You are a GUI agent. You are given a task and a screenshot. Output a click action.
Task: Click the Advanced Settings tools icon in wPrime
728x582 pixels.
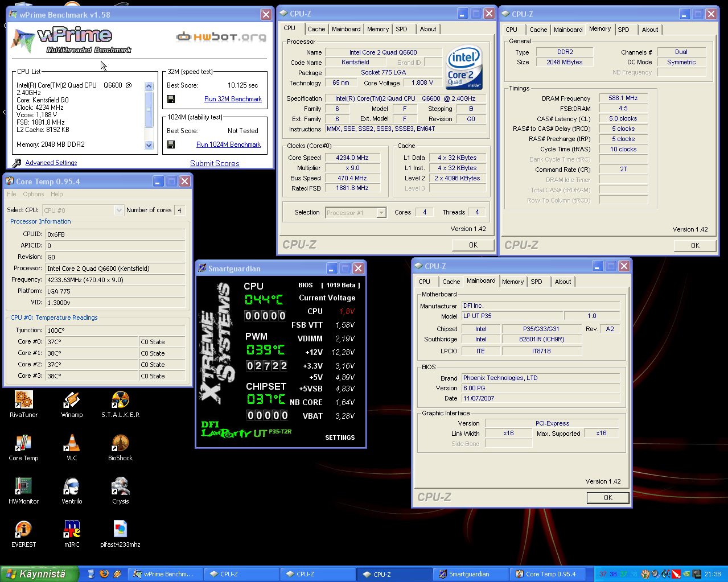coord(17,163)
